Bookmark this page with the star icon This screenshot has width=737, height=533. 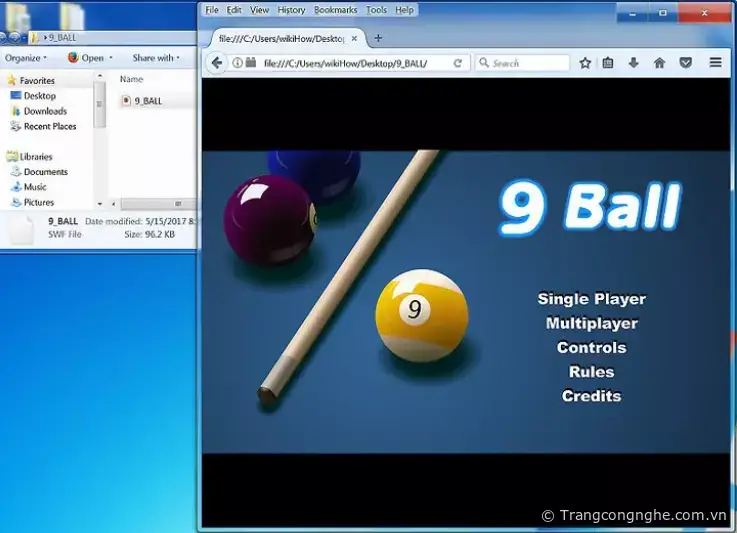[x=585, y=63]
